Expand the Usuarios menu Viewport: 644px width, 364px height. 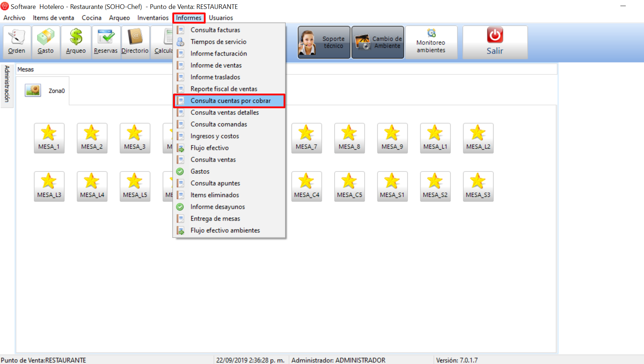coord(221,18)
